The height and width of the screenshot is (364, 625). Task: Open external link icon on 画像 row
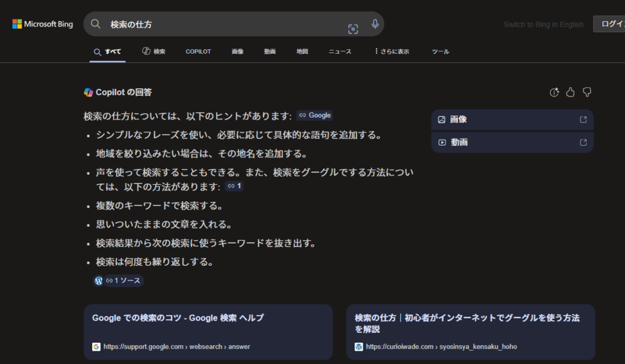(583, 120)
